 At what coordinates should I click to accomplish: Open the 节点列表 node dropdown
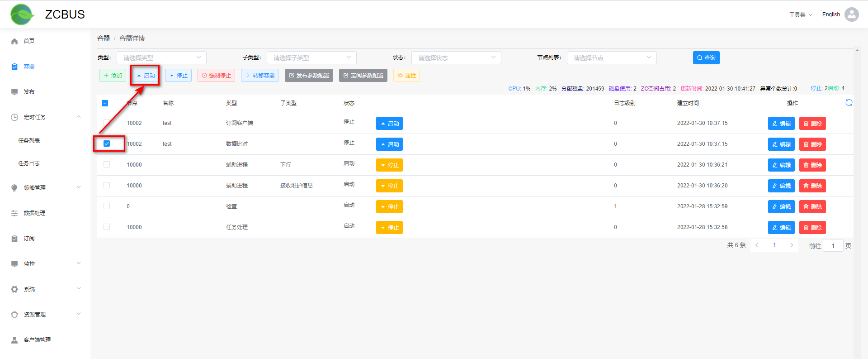611,58
